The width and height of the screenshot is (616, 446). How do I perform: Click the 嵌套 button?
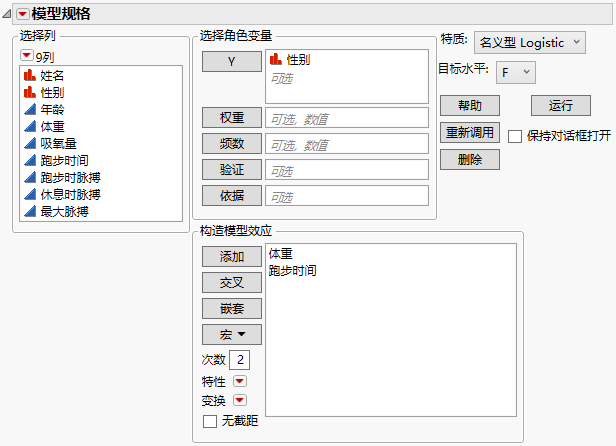[232, 308]
